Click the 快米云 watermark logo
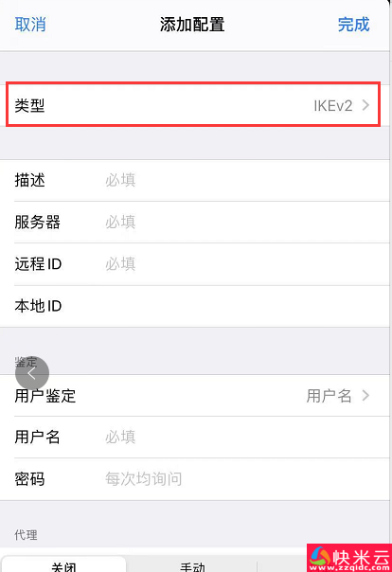 (x=349, y=558)
